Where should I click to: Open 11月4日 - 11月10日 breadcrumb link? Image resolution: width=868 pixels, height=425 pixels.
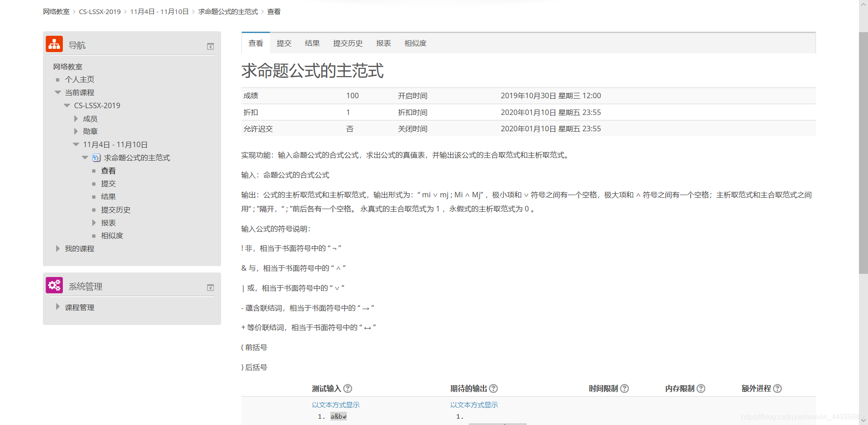click(159, 12)
